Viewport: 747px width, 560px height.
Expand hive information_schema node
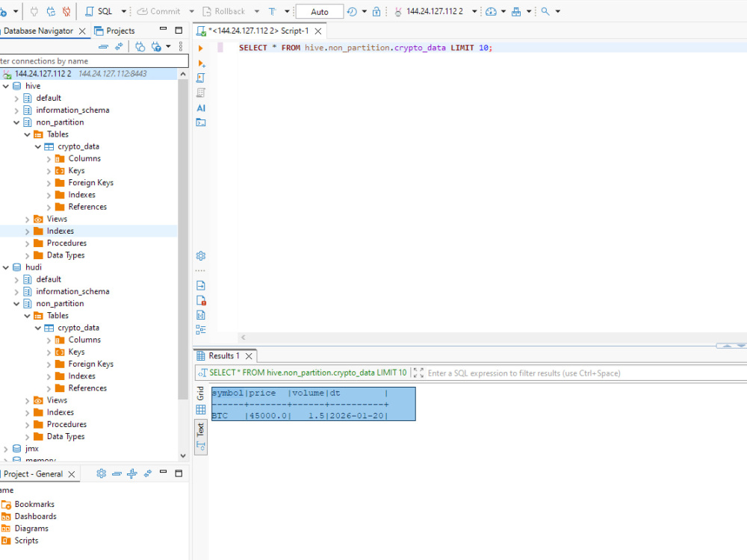tap(16, 111)
